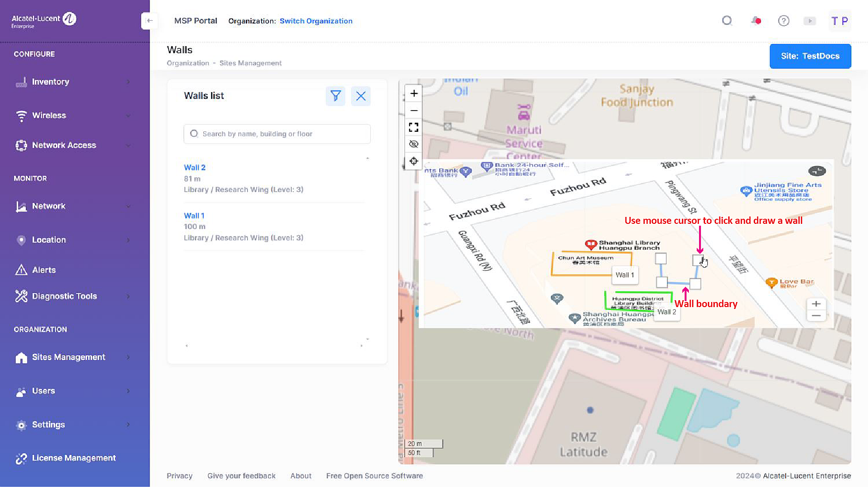Open License Management in sidebar
The image size is (868, 487).
point(73,458)
